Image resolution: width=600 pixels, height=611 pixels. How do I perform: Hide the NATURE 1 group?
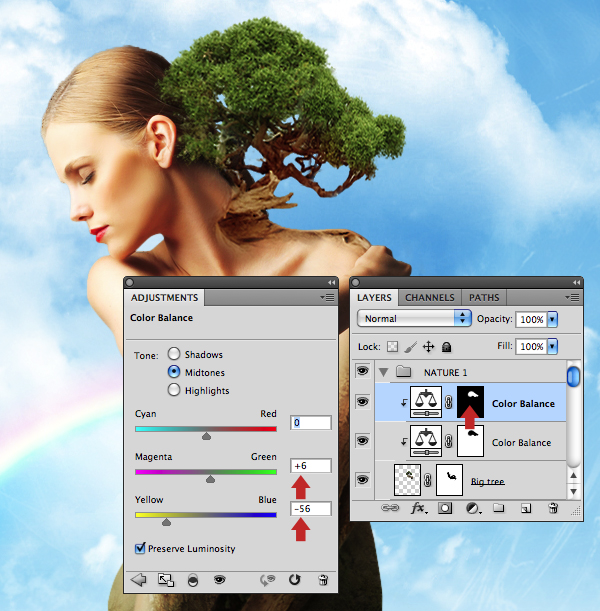coord(362,371)
